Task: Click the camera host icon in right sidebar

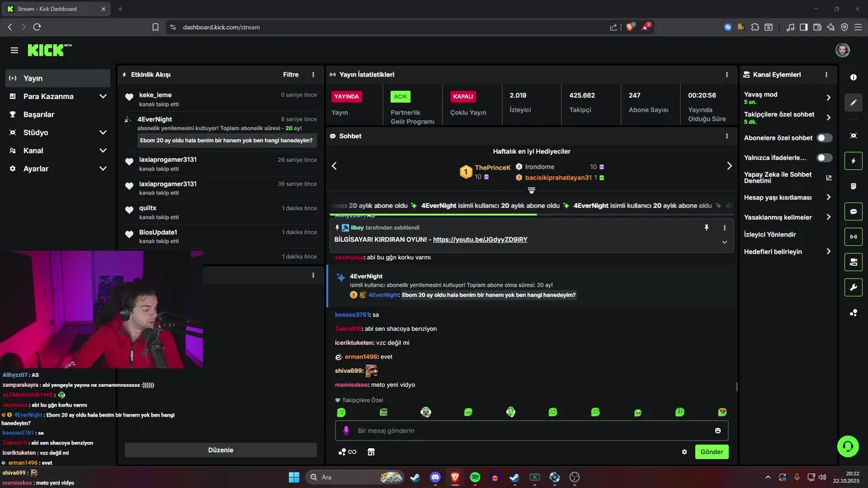Action: point(853,262)
